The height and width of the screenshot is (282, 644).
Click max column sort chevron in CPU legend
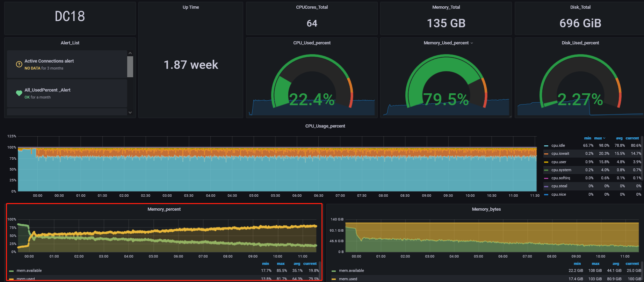coord(604,138)
